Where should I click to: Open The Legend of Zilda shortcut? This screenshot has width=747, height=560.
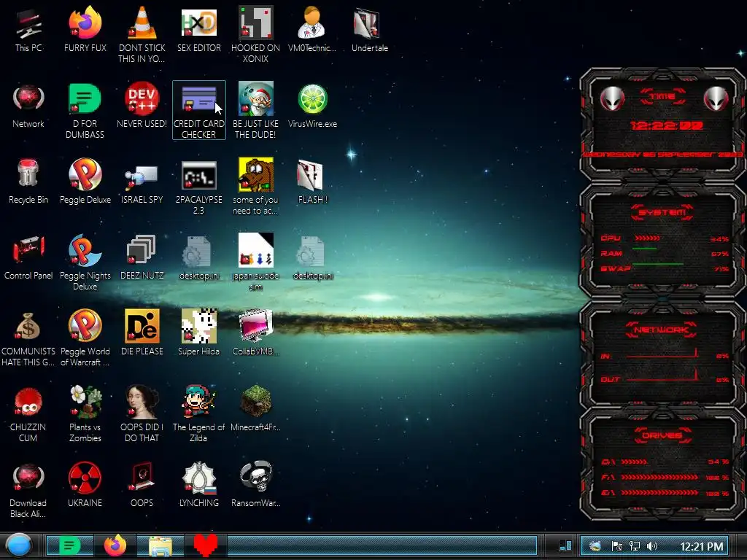(x=198, y=413)
